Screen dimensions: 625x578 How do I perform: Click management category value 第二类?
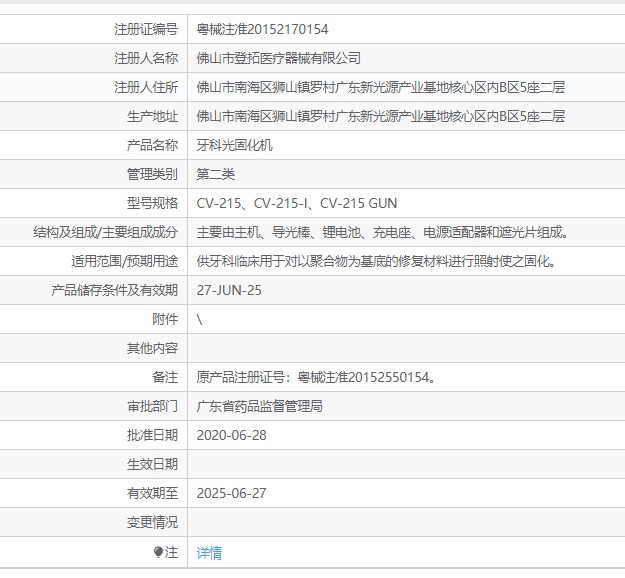216,174
